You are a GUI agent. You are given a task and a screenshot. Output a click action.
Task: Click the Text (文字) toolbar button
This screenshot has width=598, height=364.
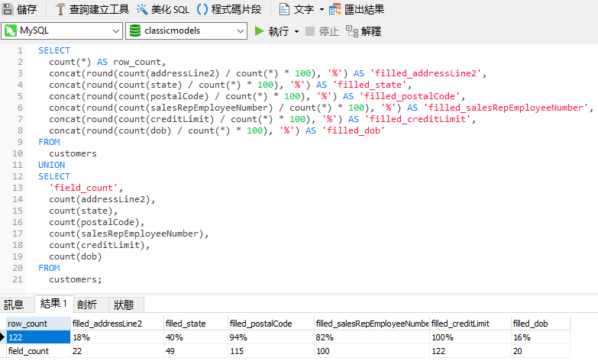(x=296, y=9)
